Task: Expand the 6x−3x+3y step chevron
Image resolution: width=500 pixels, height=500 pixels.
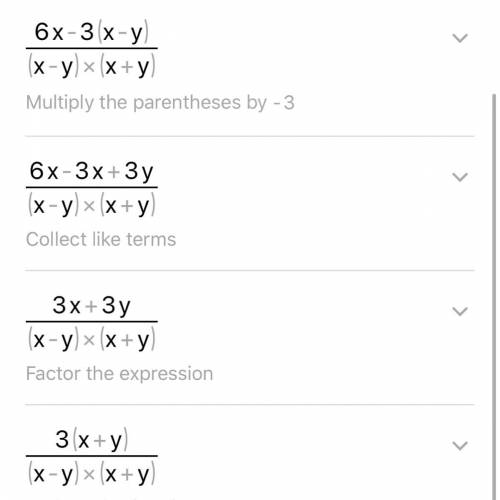Action: [x=460, y=177]
